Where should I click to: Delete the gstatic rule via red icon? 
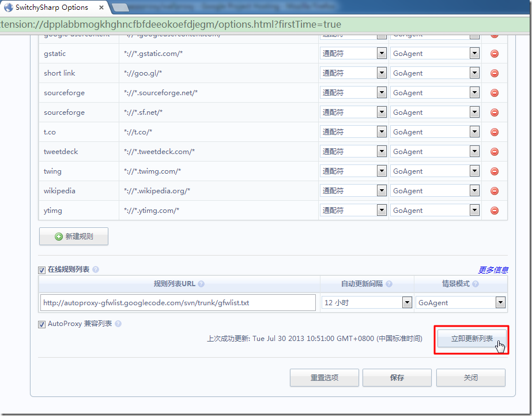coord(495,54)
